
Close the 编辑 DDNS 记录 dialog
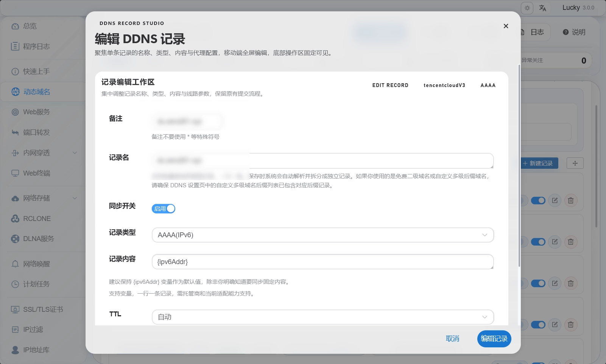[506, 26]
